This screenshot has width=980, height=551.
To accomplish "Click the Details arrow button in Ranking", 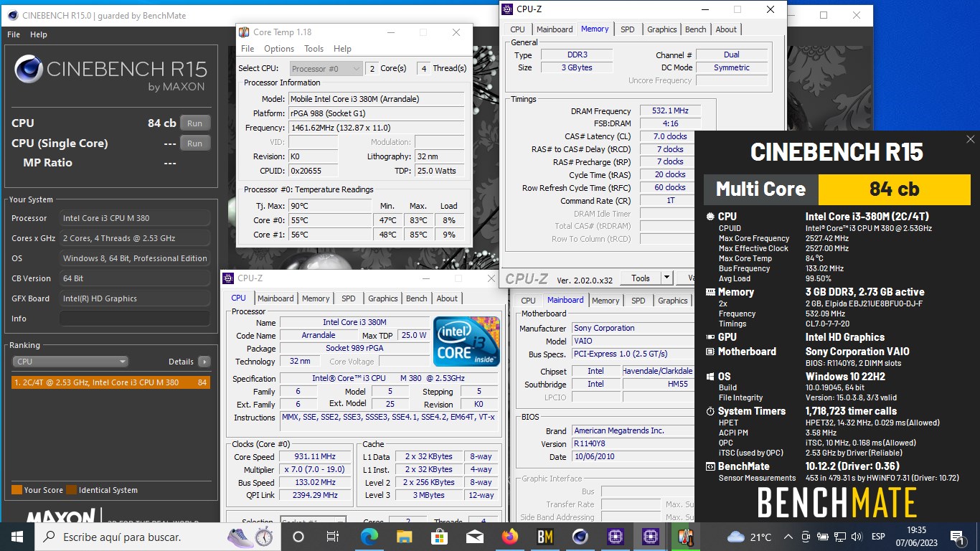I will tap(204, 362).
